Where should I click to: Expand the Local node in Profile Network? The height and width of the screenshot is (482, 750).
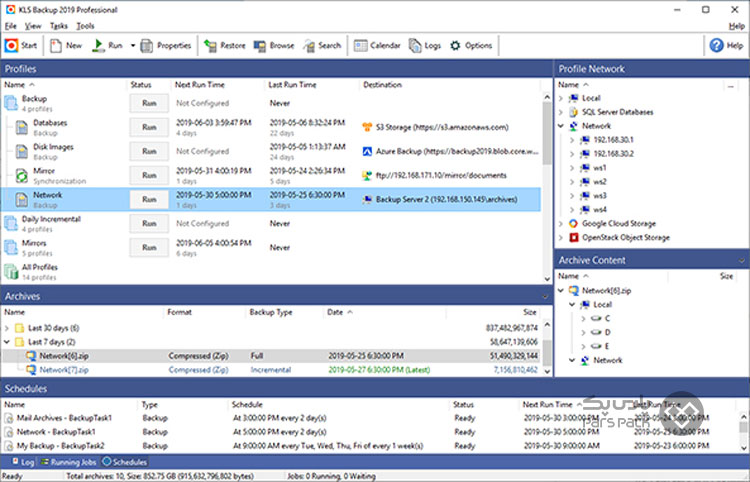coord(562,98)
